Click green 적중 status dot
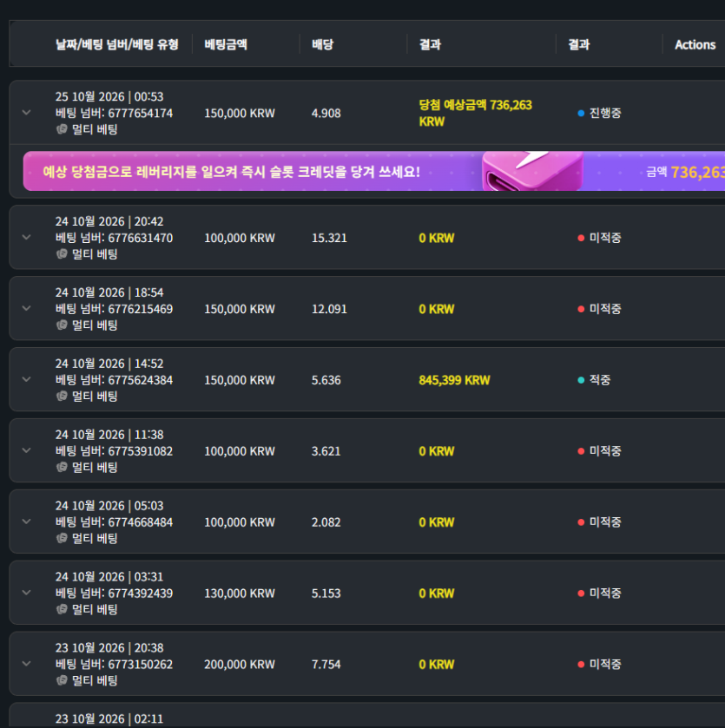Viewport: 725px width, 728px height. 581,380
